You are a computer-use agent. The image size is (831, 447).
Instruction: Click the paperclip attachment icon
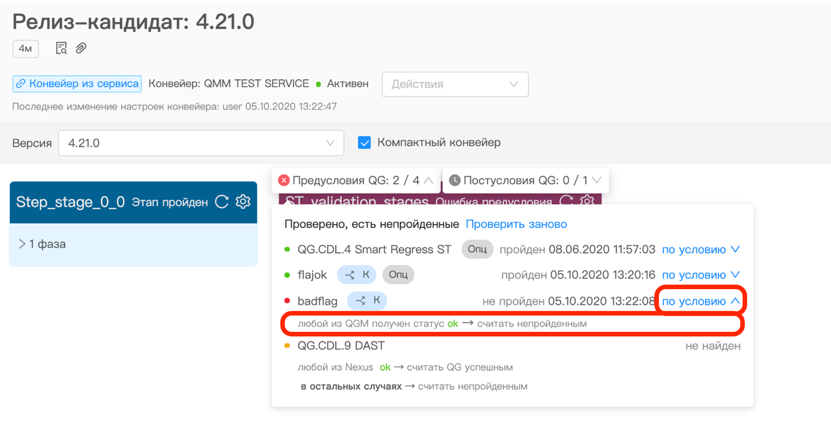(81, 48)
